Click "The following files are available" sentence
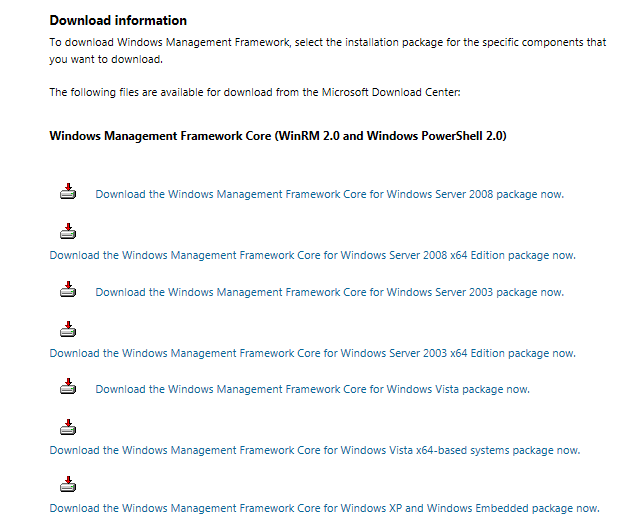Viewport: 620px width, 529px height. tap(254, 92)
